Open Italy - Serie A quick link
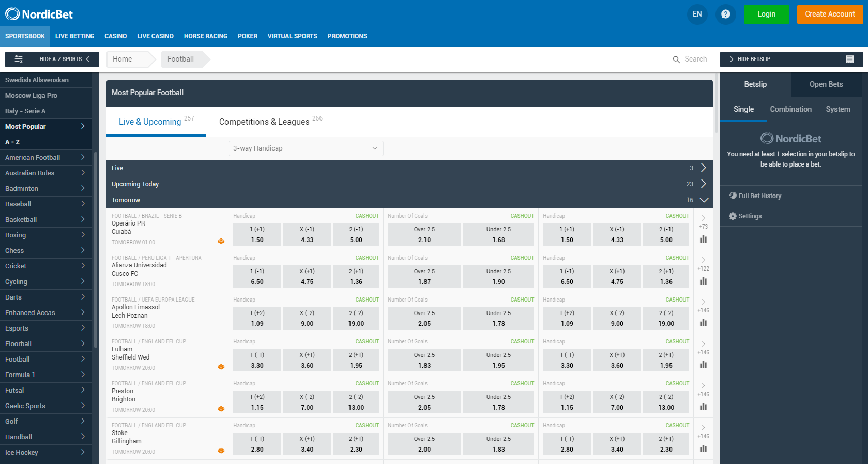The image size is (868, 464). coord(45,111)
